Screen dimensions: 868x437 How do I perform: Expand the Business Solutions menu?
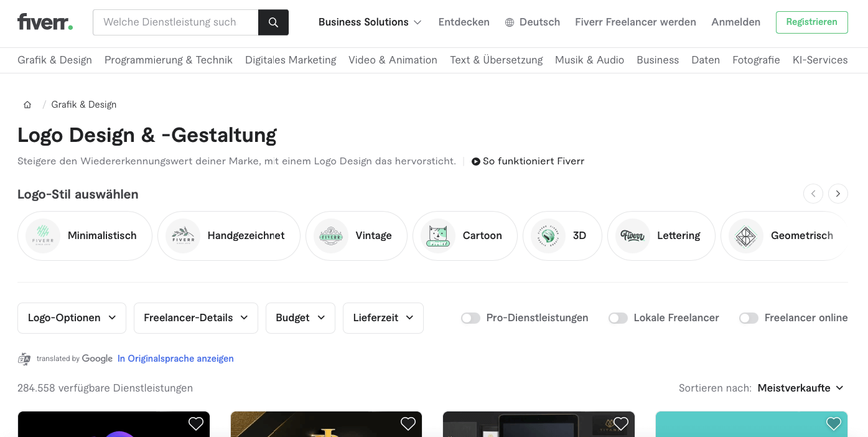370,22
